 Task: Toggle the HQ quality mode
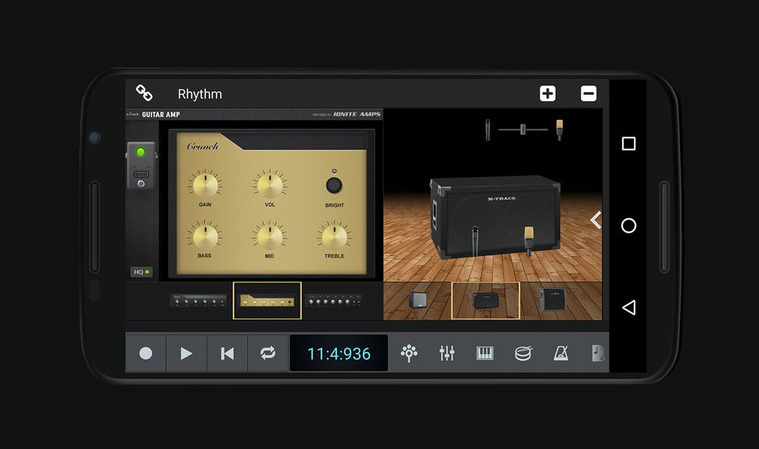point(141,272)
